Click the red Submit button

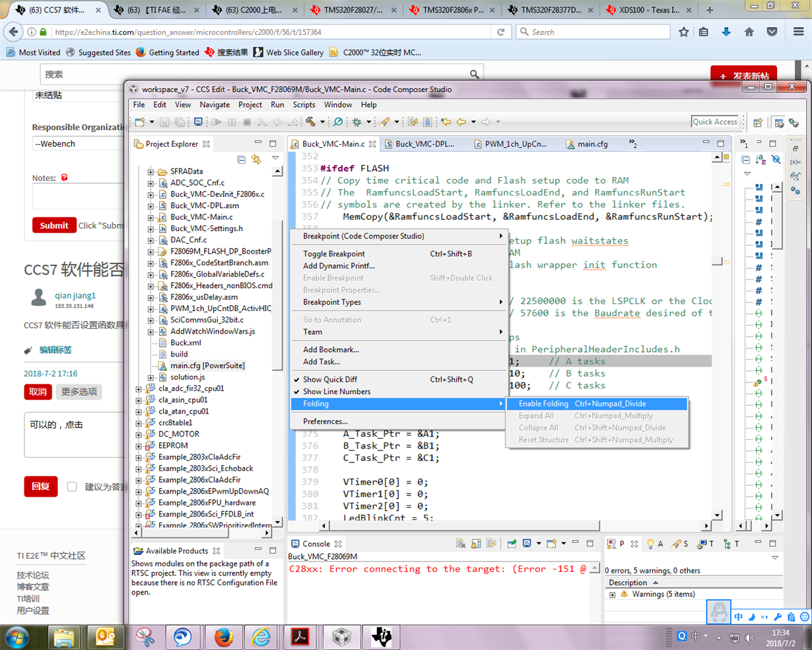pos(53,225)
